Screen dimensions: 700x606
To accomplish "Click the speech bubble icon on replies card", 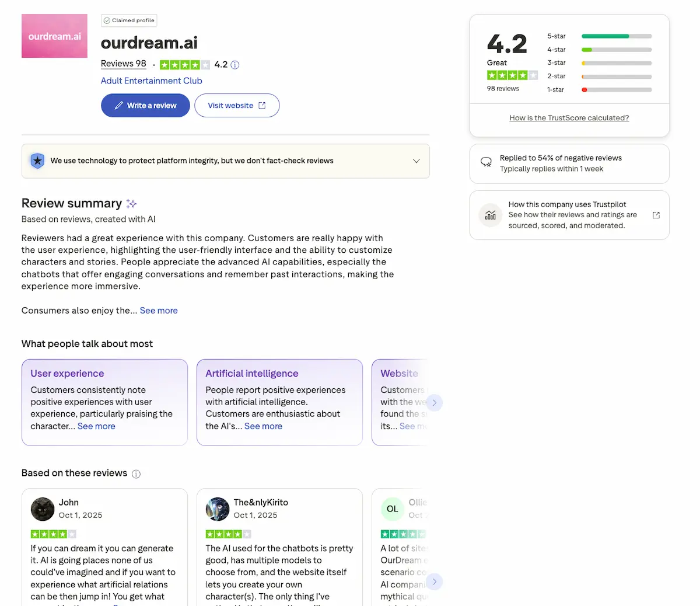I will [x=487, y=162].
